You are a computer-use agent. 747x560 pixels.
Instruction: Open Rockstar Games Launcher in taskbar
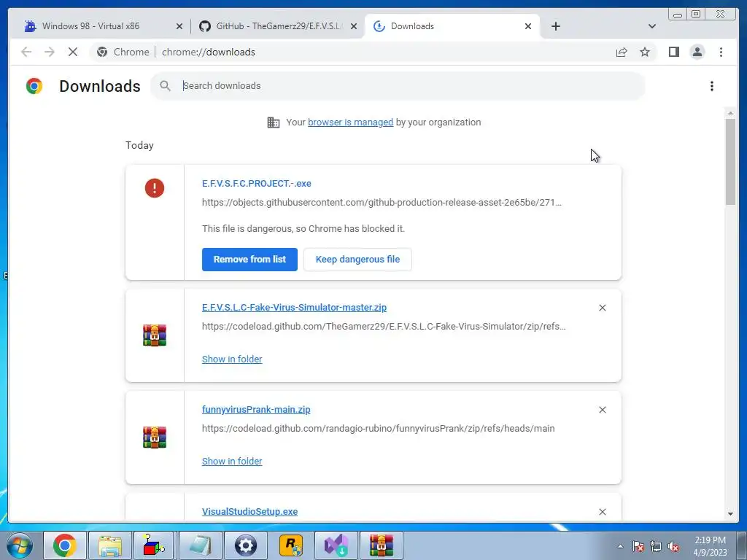[290, 545]
